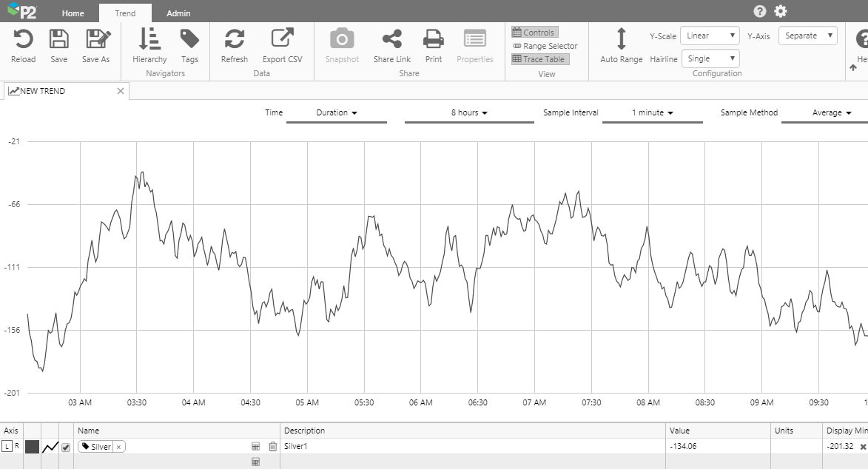Remove Silver tag with the x
The height and width of the screenshot is (469, 868).
[118, 447]
